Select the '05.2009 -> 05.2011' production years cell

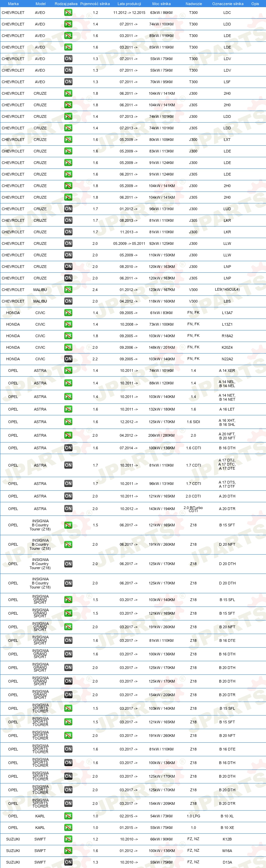tap(129, 243)
